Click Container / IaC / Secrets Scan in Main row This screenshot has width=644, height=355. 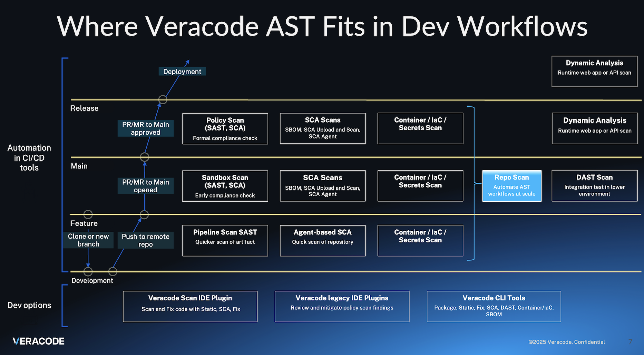coord(420,186)
